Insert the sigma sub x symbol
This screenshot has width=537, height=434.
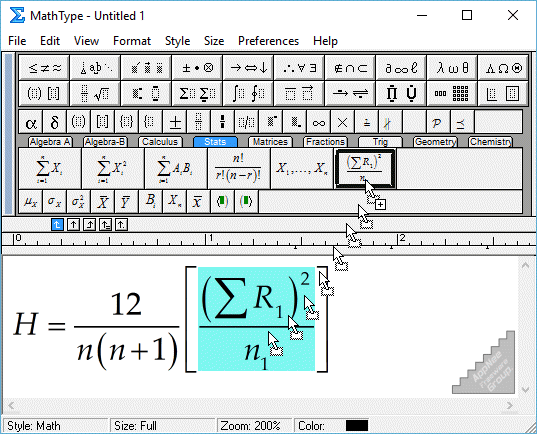[x=54, y=201]
